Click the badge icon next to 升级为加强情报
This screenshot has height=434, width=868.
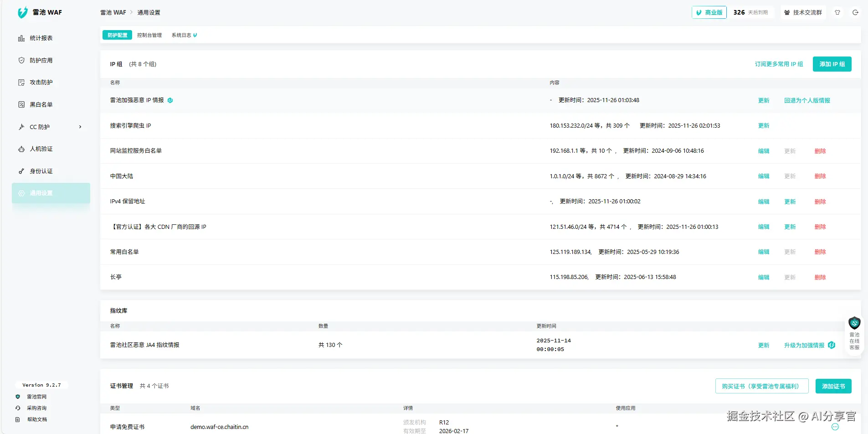click(832, 345)
